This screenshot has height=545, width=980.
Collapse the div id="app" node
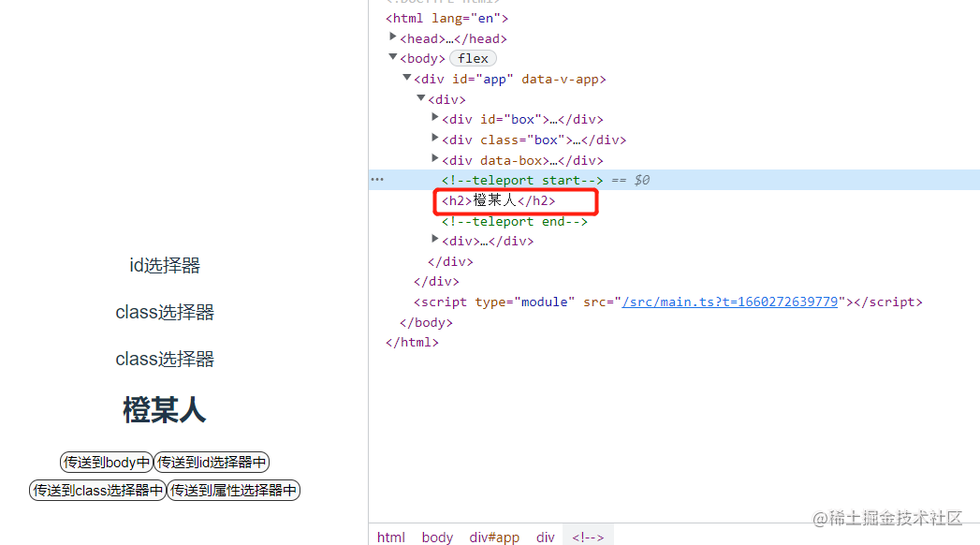407,78
